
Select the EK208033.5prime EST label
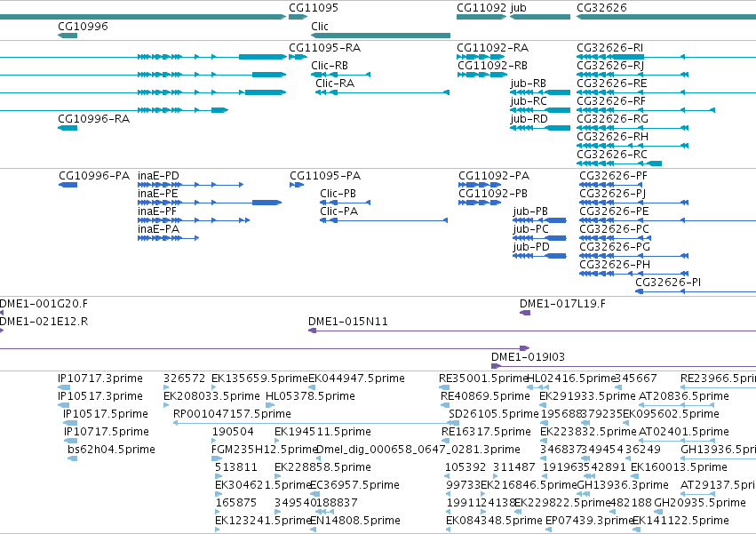pyautogui.click(x=211, y=397)
